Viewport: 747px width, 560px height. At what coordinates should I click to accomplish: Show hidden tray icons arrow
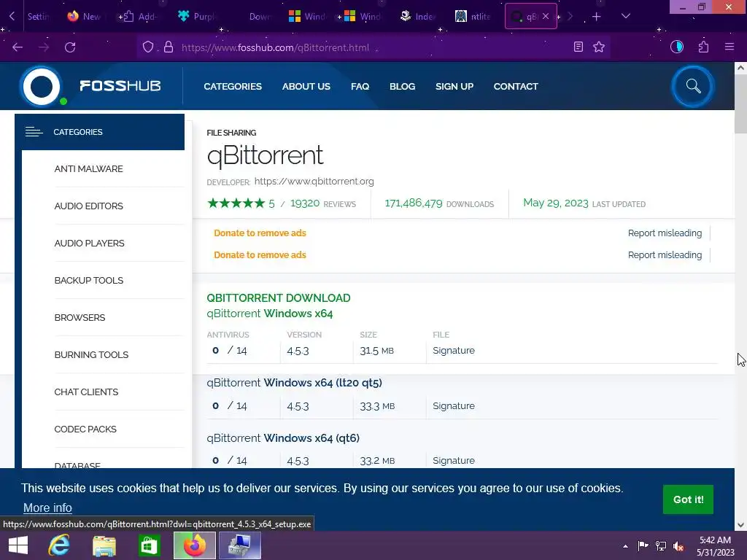625,546
